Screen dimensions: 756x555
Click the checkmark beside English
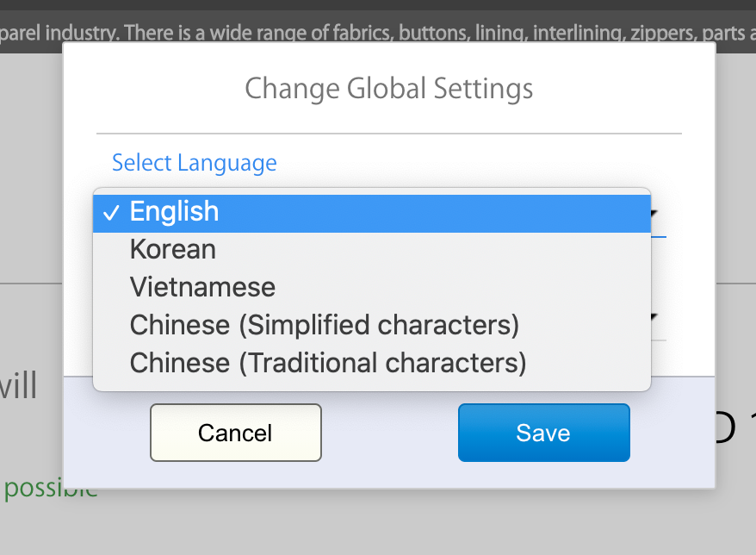tap(111, 213)
